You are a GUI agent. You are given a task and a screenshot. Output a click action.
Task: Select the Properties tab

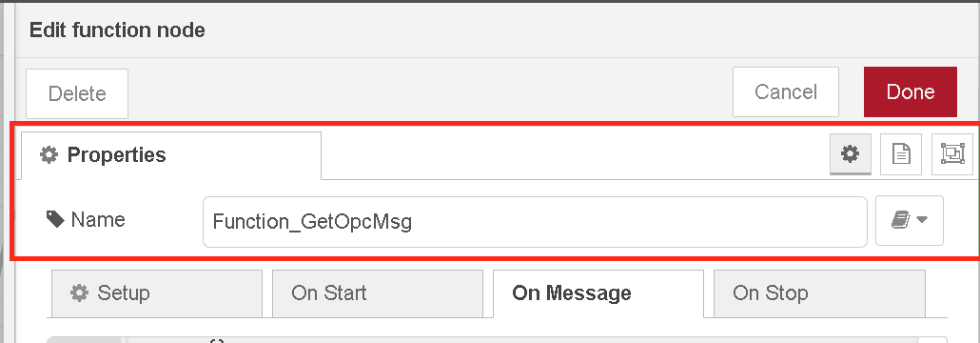click(171, 155)
